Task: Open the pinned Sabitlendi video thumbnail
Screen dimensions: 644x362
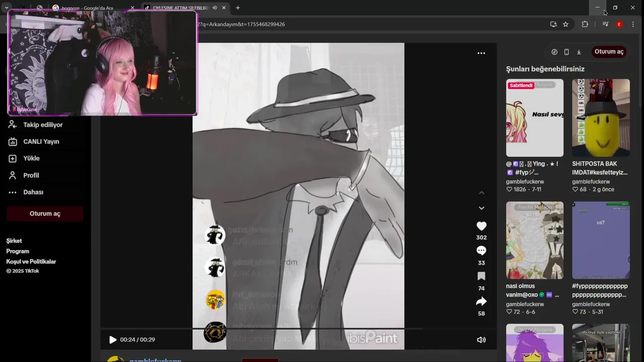Action: click(535, 118)
